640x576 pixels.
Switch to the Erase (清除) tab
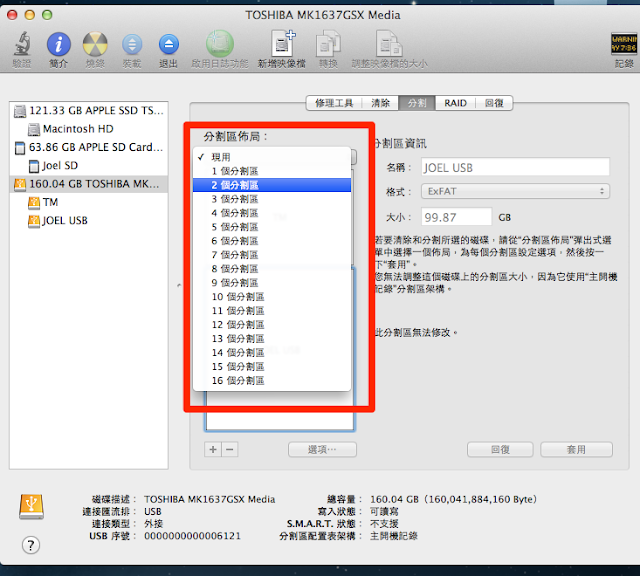tap(380, 103)
